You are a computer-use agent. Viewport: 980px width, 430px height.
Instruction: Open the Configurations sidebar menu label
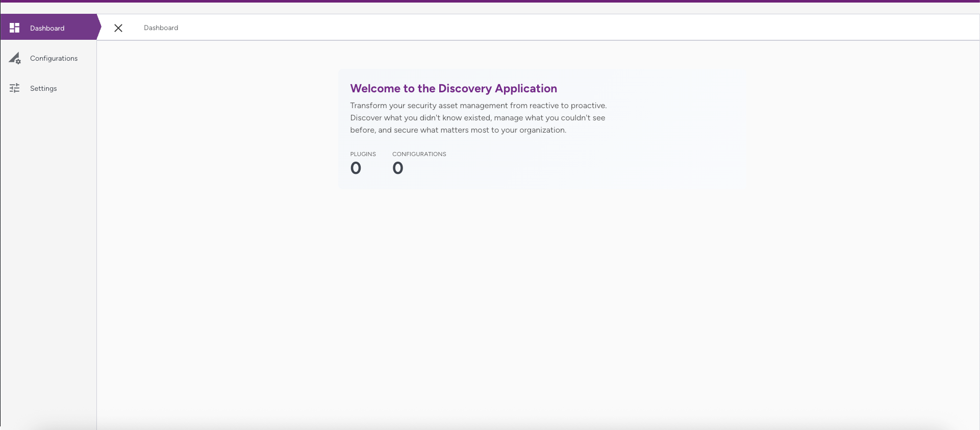(x=54, y=58)
